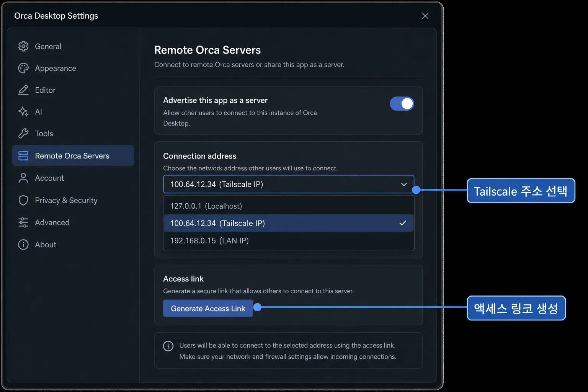Open Privacy & Security settings
This screenshot has width=588, height=392.
pos(73,200)
